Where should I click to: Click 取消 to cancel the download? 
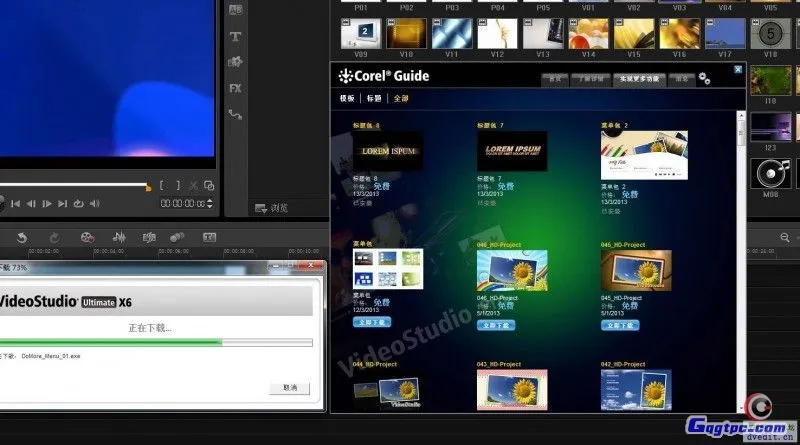coord(290,388)
